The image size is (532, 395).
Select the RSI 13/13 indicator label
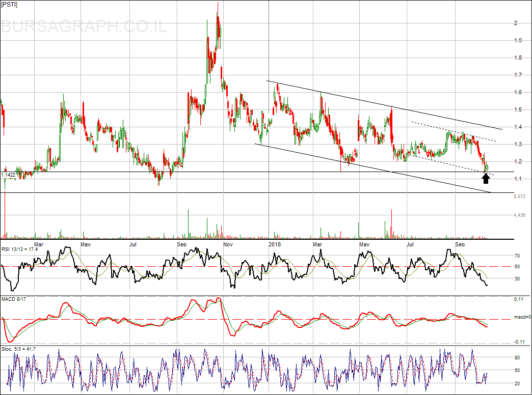pyautogui.click(x=20, y=249)
